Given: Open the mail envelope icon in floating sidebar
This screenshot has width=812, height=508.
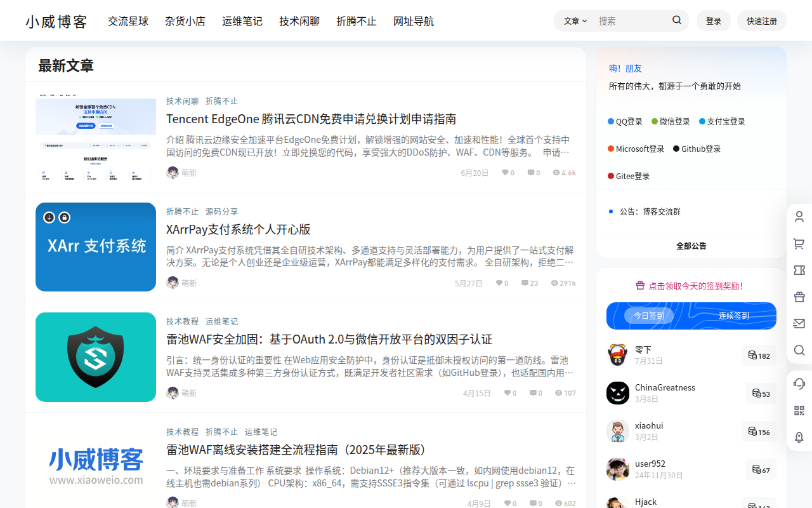Looking at the screenshot, I should pos(799,323).
